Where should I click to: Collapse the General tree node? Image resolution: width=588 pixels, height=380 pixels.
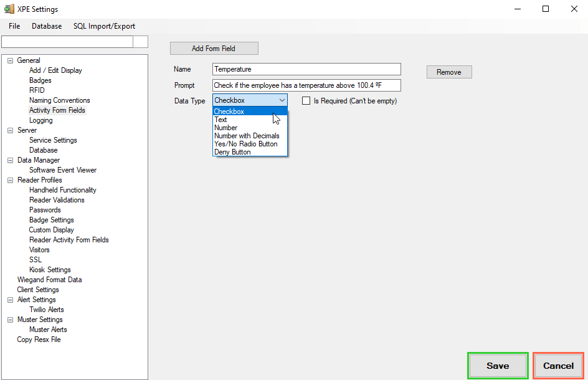coord(10,60)
